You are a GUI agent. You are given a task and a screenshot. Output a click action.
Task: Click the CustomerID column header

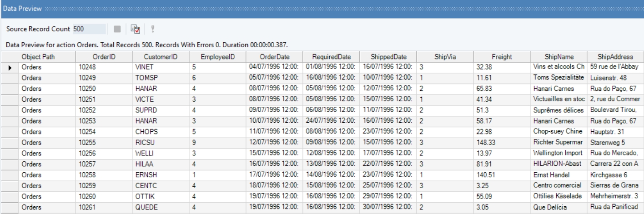click(x=161, y=57)
